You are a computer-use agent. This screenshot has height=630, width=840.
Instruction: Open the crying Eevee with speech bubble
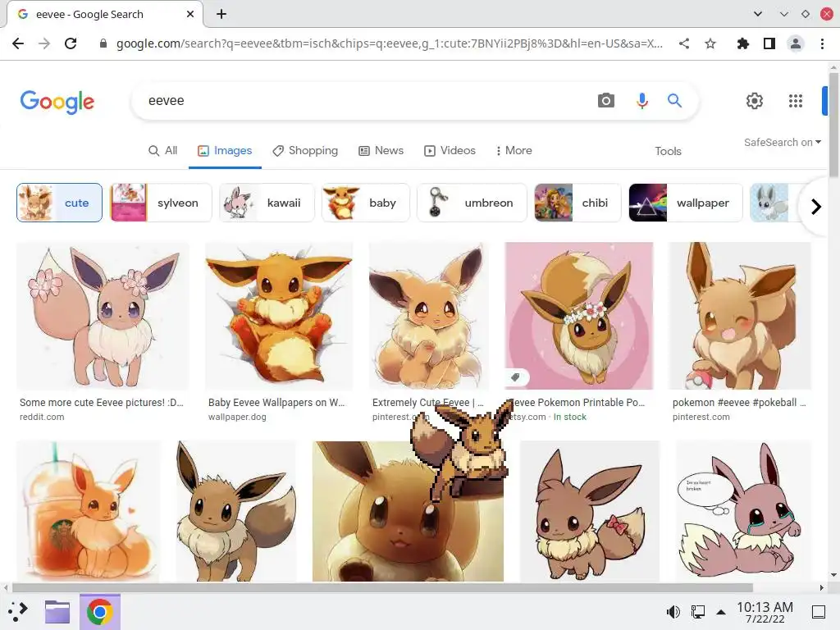743,511
